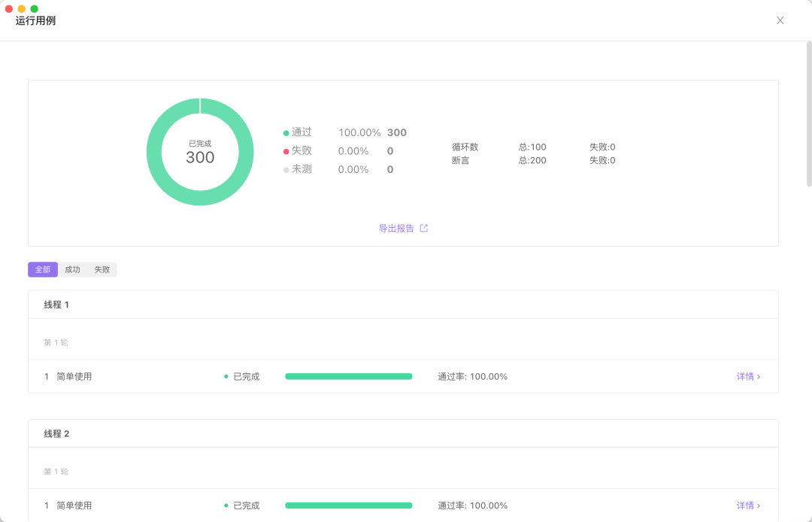Click the 未测 legend gray dot
This screenshot has width=812, height=522.
pos(286,170)
